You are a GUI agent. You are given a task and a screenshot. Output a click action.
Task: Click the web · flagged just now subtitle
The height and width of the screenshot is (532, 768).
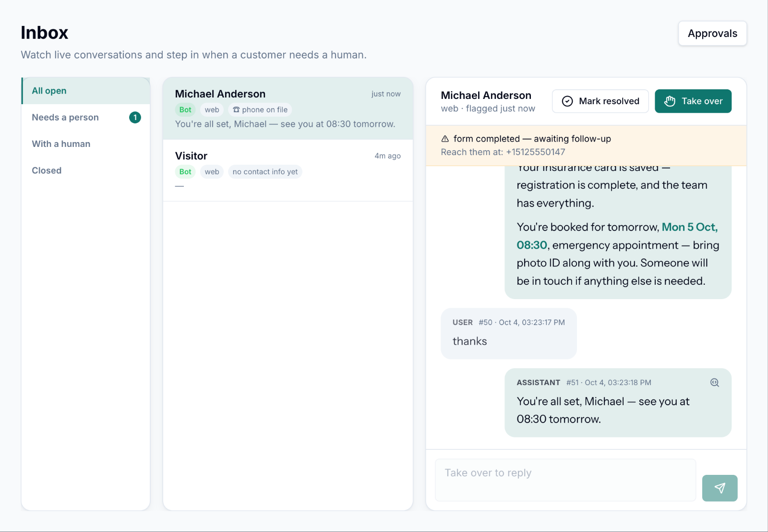(x=488, y=109)
